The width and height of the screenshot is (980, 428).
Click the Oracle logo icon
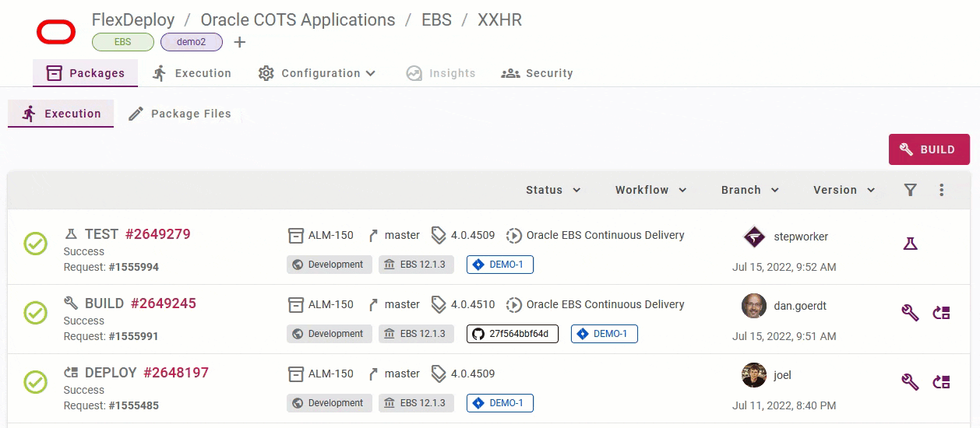click(x=56, y=32)
